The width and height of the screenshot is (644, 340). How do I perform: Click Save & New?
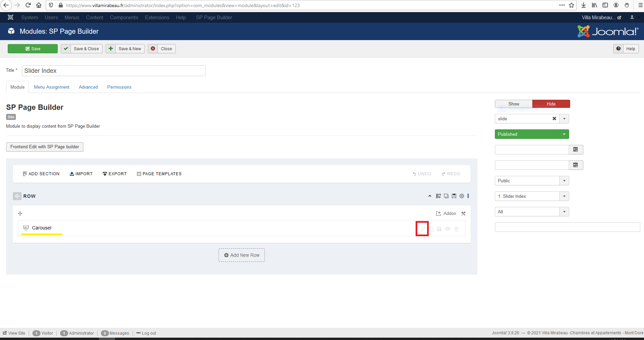[x=125, y=49]
